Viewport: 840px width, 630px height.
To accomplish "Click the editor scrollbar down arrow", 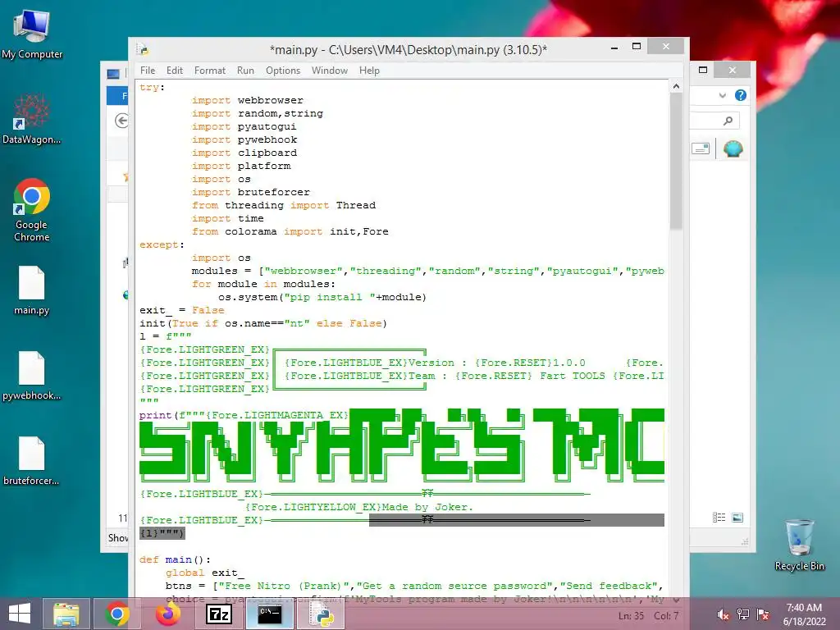I will coord(676,600).
